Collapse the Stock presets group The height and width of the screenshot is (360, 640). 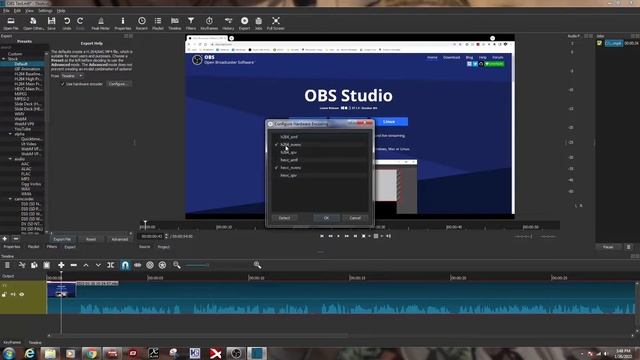[4, 59]
